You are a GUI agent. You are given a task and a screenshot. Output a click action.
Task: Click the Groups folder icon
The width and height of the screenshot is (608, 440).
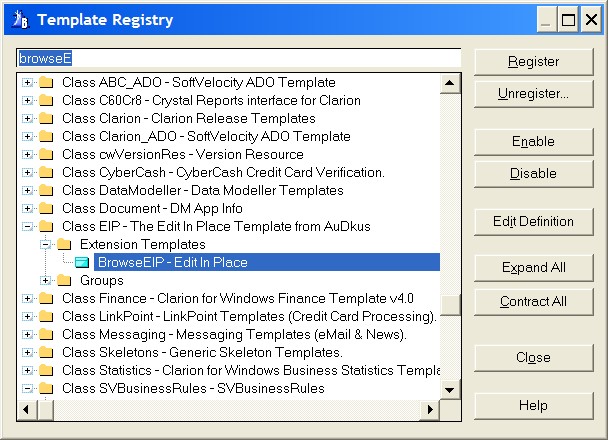64,280
